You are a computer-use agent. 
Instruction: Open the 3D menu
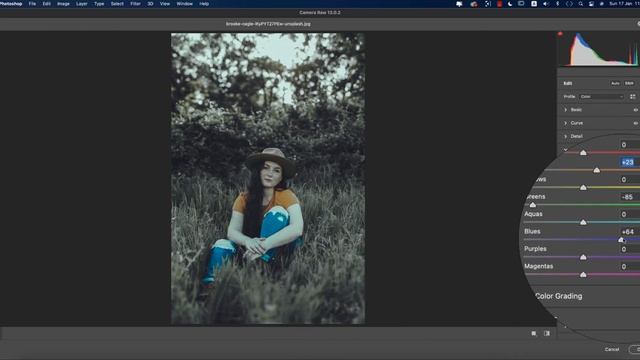coord(150,4)
